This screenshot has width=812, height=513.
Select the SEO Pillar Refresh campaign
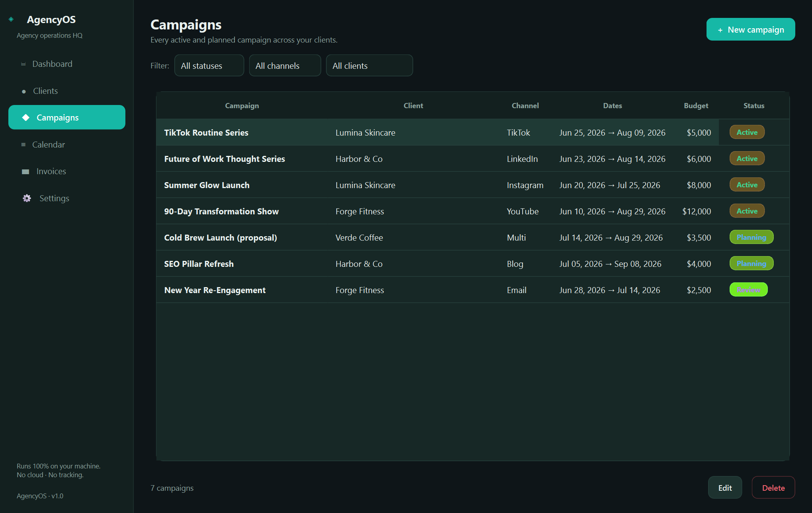click(x=473, y=264)
